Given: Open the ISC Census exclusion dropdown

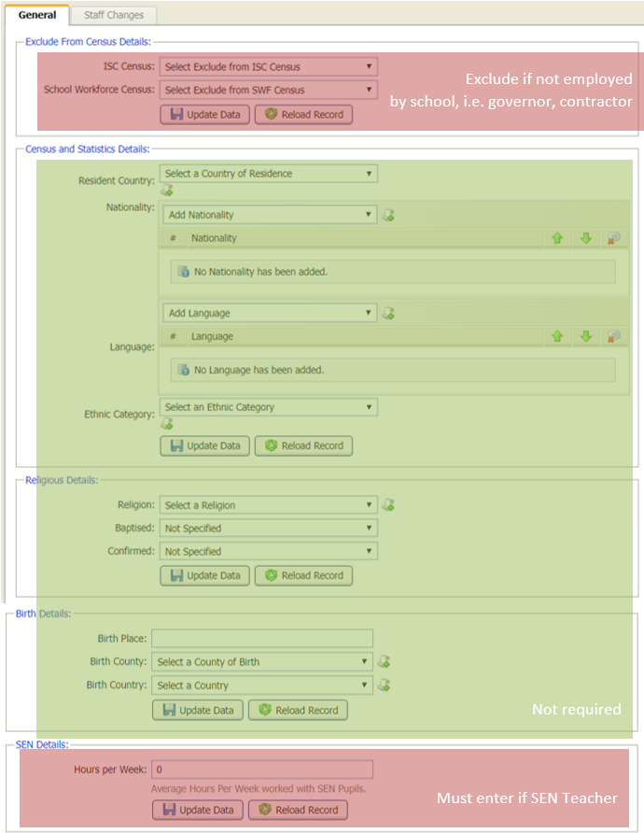Looking at the screenshot, I should (x=269, y=67).
